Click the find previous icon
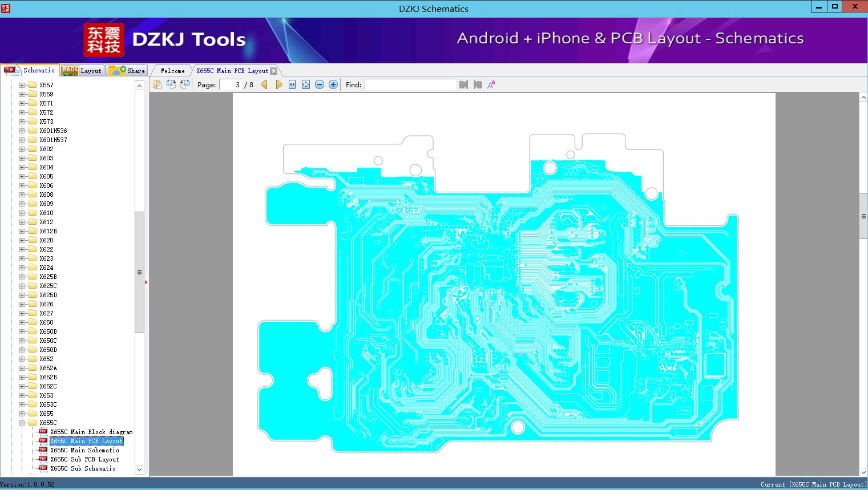Viewport: 868px width, 490px height. (x=463, y=84)
